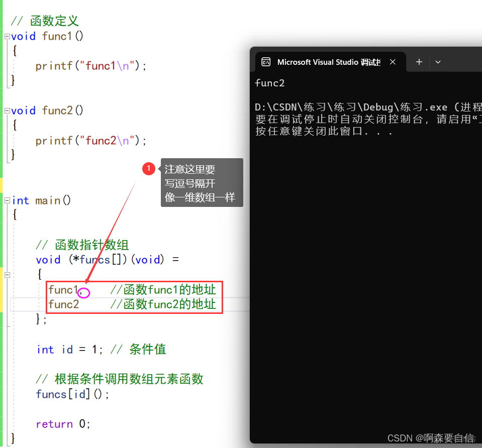Click the green change bar beside func1 definition
The width and height of the screenshot is (482, 448).
click(2, 55)
